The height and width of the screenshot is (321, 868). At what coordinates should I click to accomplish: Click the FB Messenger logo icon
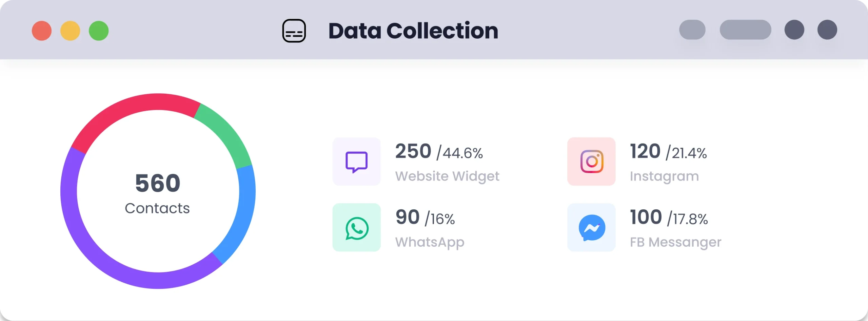pos(591,228)
